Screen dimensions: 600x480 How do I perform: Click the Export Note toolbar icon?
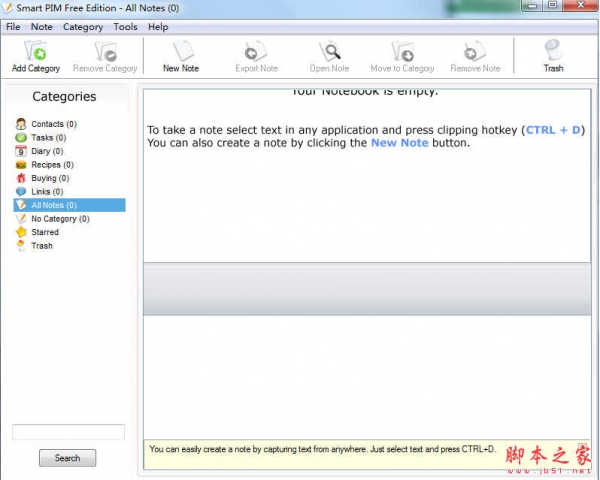click(x=256, y=57)
